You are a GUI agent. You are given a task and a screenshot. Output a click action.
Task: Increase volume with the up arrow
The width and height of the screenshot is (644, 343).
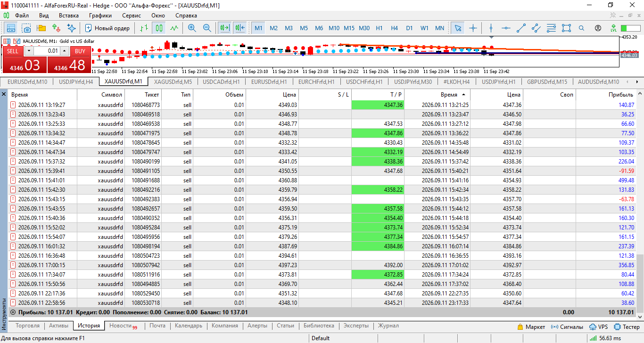click(x=65, y=51)
